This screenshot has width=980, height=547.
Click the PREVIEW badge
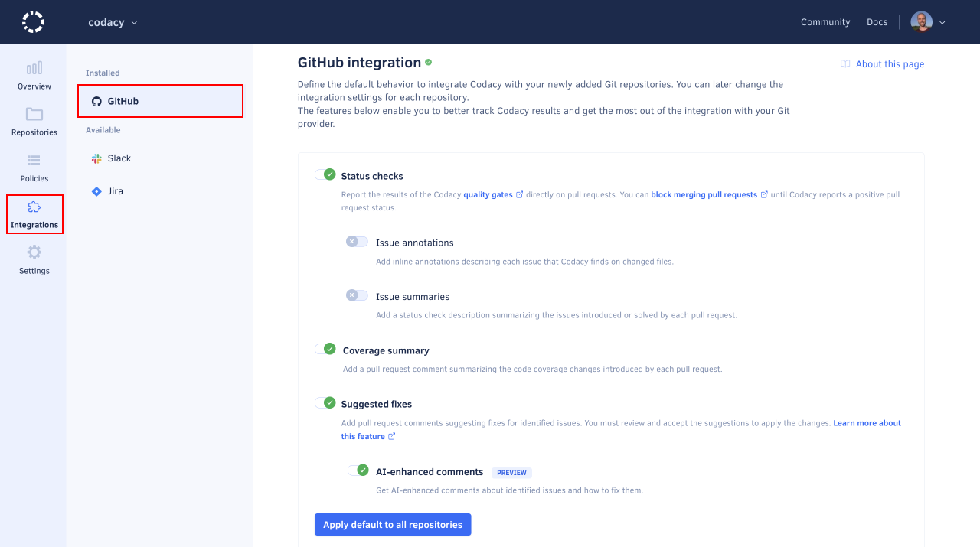tap(511, 473)
